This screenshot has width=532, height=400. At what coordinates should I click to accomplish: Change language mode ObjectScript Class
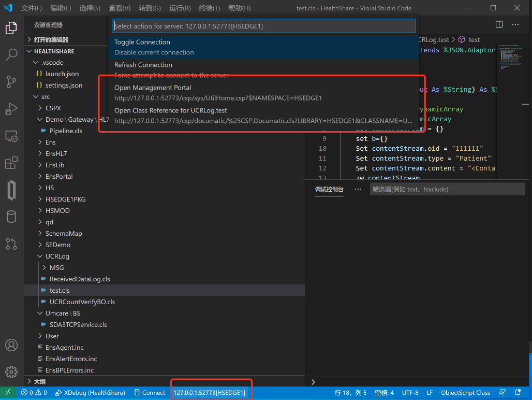coord(465,393)
